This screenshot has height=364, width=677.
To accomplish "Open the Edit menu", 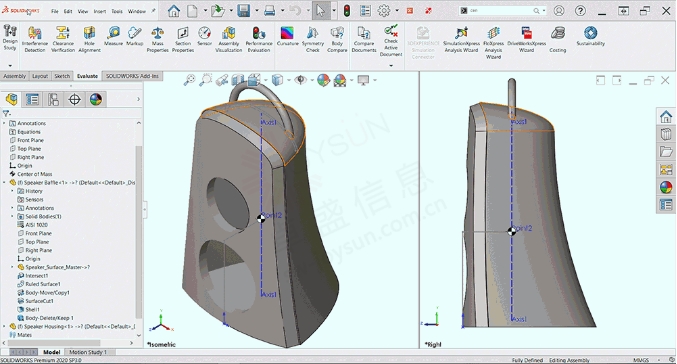I will tap(68, 11).
